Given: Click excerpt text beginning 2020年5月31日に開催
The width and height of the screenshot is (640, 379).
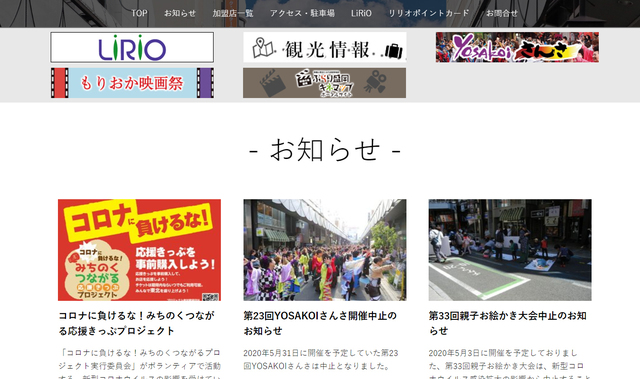Looking at the screenshot, I should click(321, 359).
